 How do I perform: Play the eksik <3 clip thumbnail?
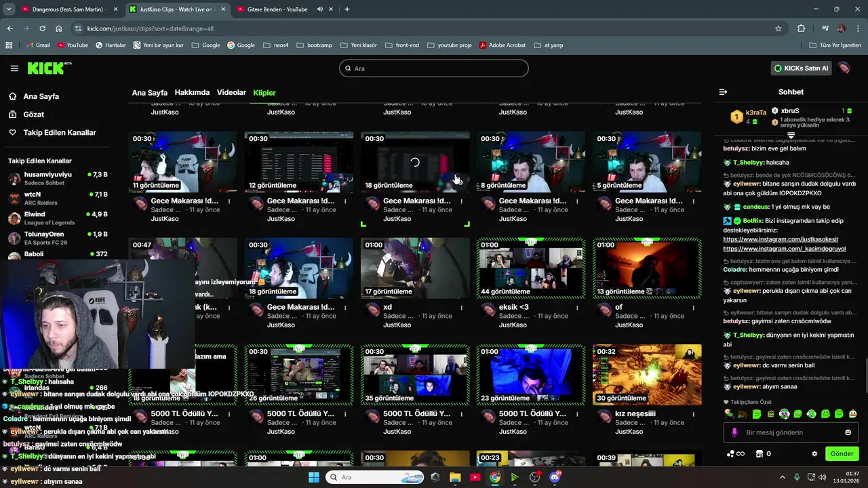click(531, 268)
